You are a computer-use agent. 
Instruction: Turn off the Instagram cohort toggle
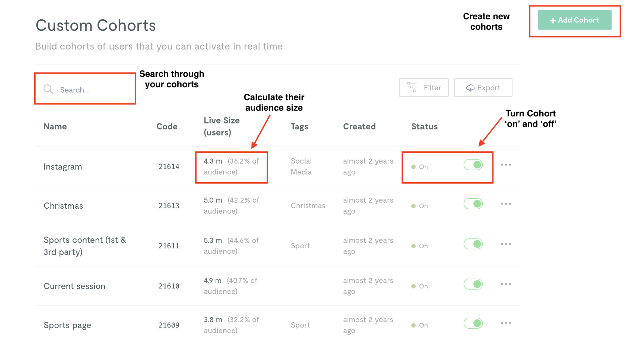[473, 164]
